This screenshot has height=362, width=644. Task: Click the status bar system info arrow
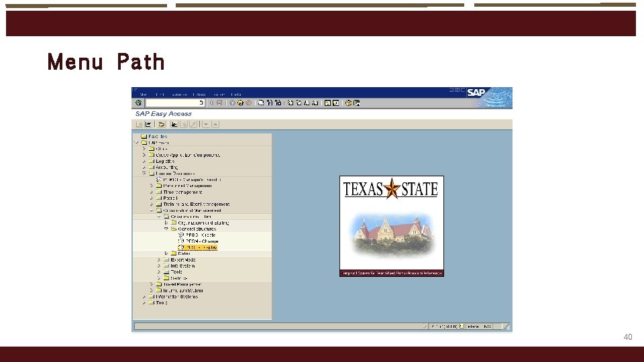click(x=424, y=326)
